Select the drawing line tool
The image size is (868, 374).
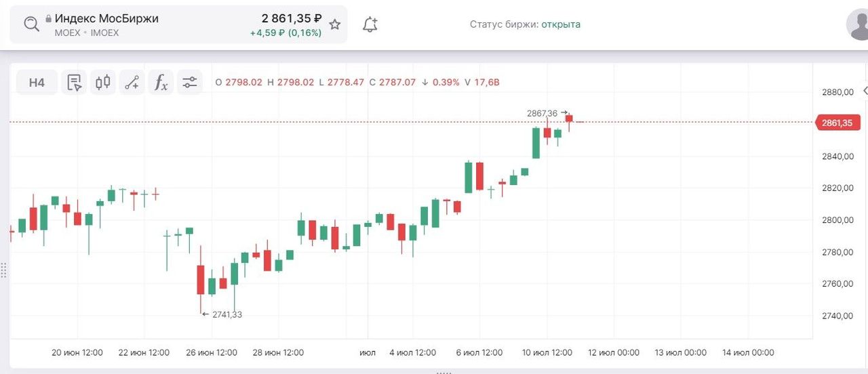(132, 83)
